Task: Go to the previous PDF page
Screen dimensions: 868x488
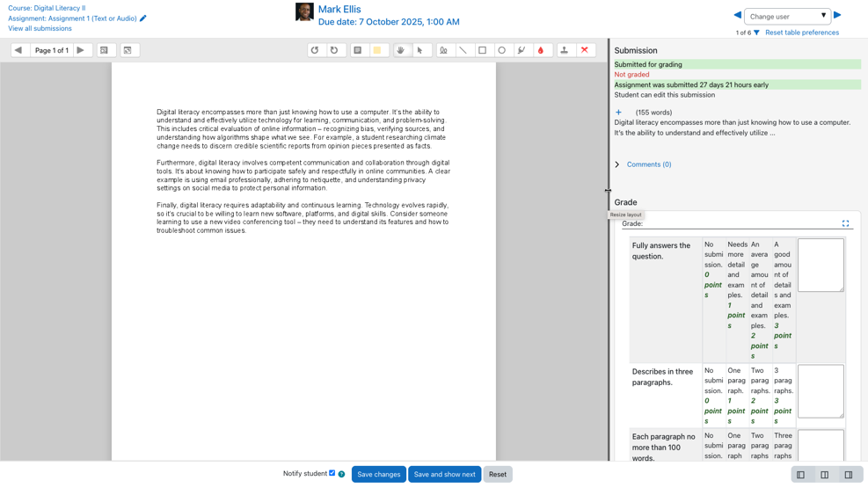Action: point(18,50)
